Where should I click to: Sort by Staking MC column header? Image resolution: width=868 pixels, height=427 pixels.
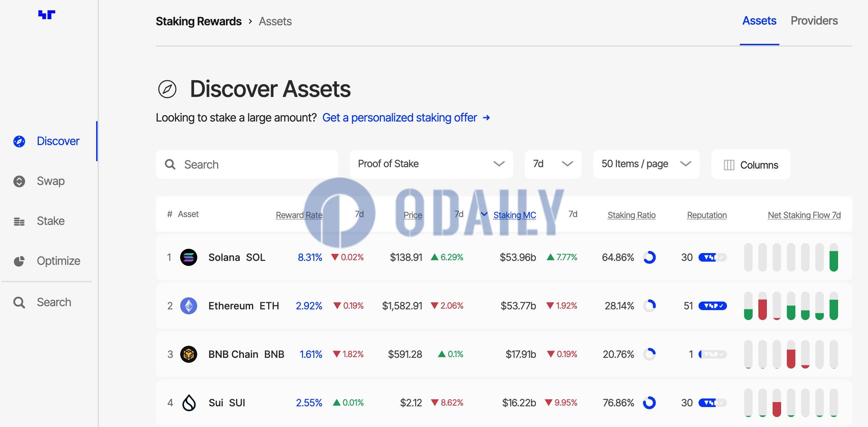pos(515,215)
